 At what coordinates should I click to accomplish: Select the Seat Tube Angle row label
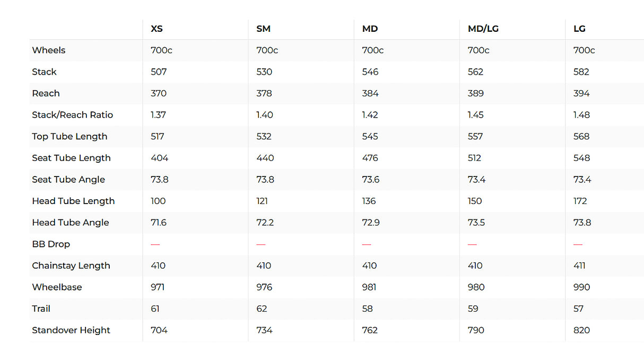click(68, 180)
